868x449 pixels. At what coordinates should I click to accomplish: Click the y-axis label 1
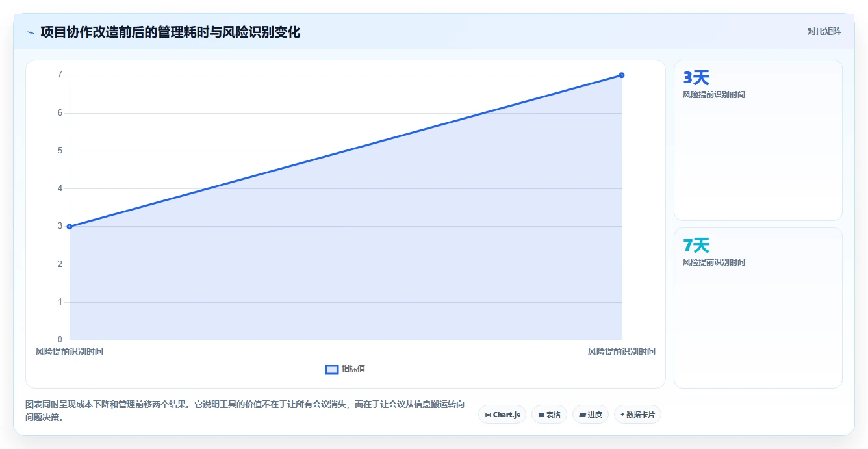coord(60,302)
